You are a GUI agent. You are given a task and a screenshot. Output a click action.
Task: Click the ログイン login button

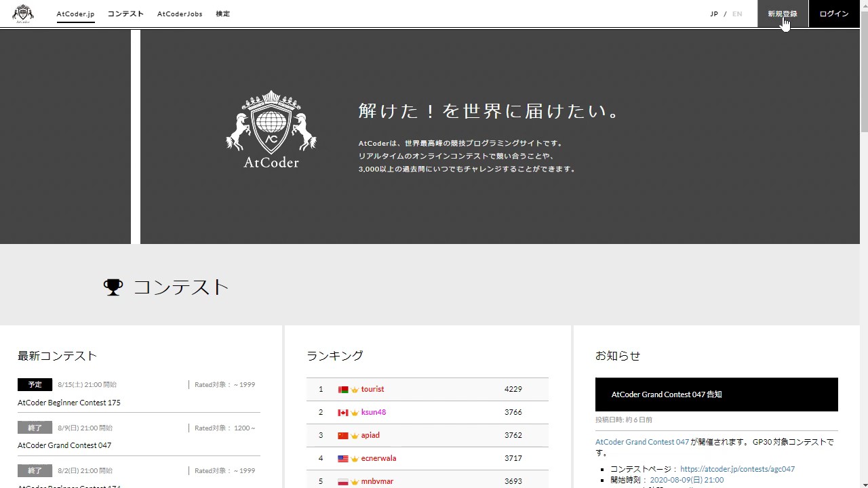pyautogui.click(x=834, y=13)
